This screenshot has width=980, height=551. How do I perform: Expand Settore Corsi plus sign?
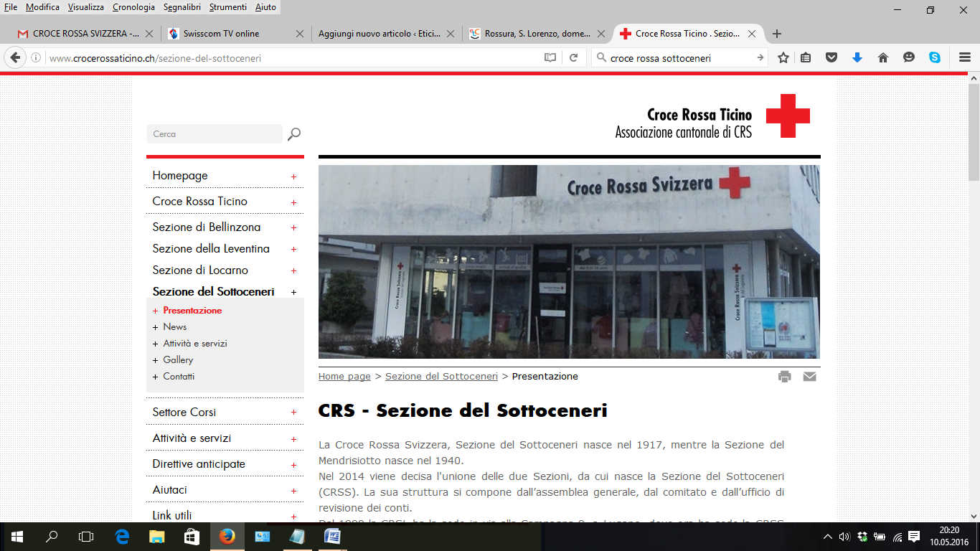pos(293,413)
